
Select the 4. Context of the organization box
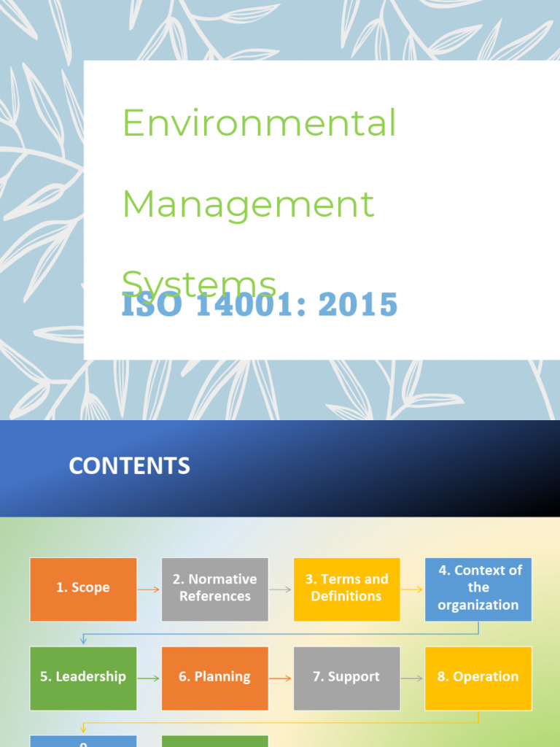[x=478, y=589]
